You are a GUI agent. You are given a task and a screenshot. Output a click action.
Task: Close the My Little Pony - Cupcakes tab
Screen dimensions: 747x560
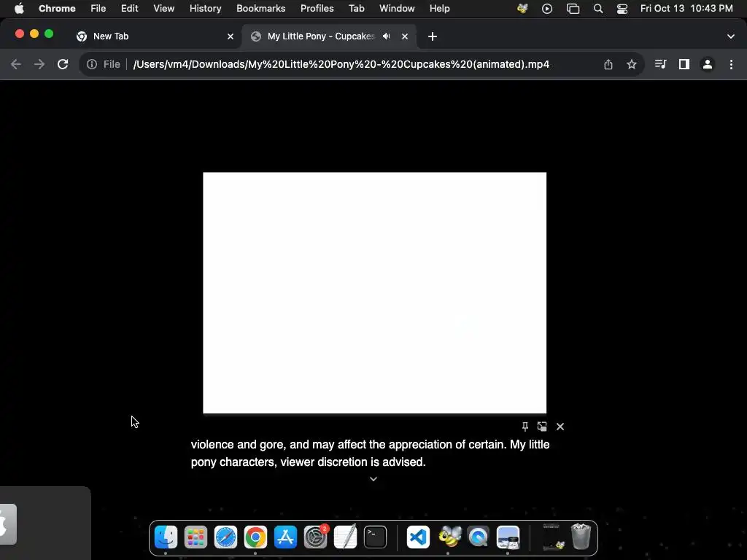(404, 36)
